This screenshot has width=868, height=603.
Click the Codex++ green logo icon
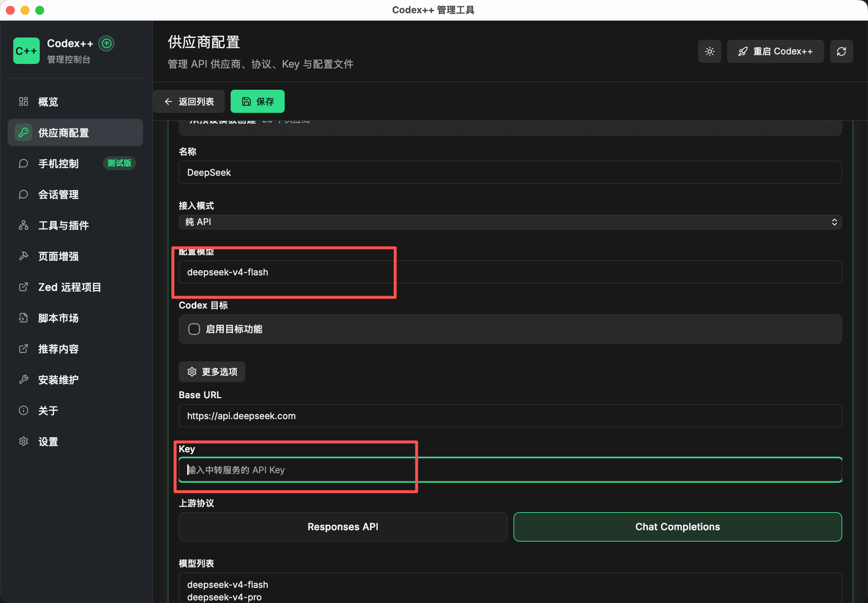(26, 51)
